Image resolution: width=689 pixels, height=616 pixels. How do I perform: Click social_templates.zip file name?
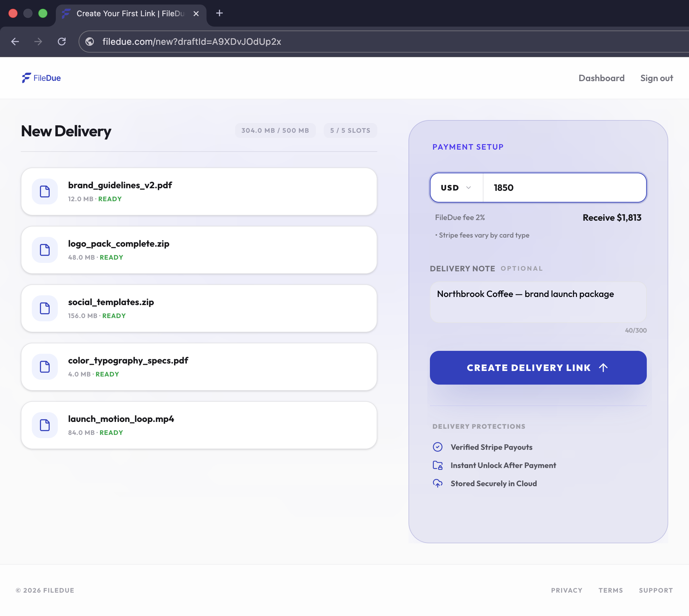(x=111, y=302)
